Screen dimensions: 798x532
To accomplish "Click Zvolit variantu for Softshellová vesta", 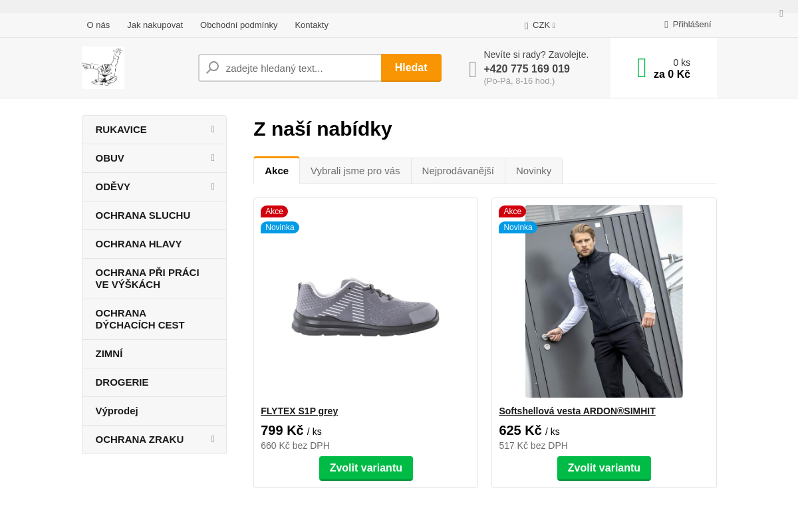I will click(x=604, y=468).
